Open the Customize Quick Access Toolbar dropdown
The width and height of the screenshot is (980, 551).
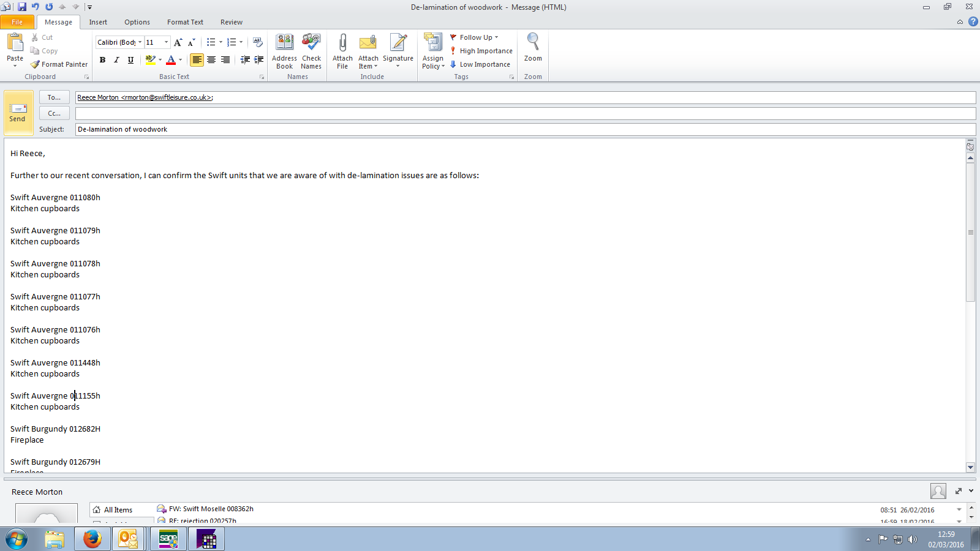(89, 7)
